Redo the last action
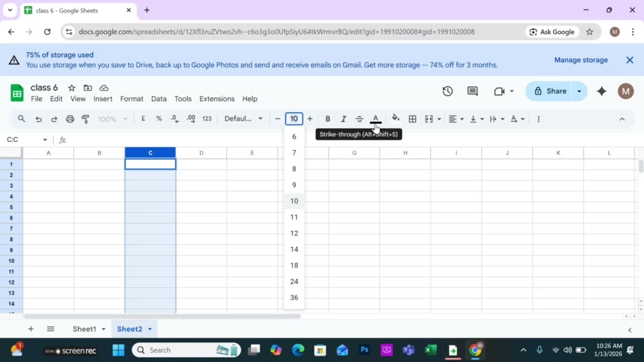This screenshot has width=644, height=362. pyautogui.click(x=54, y=119)
